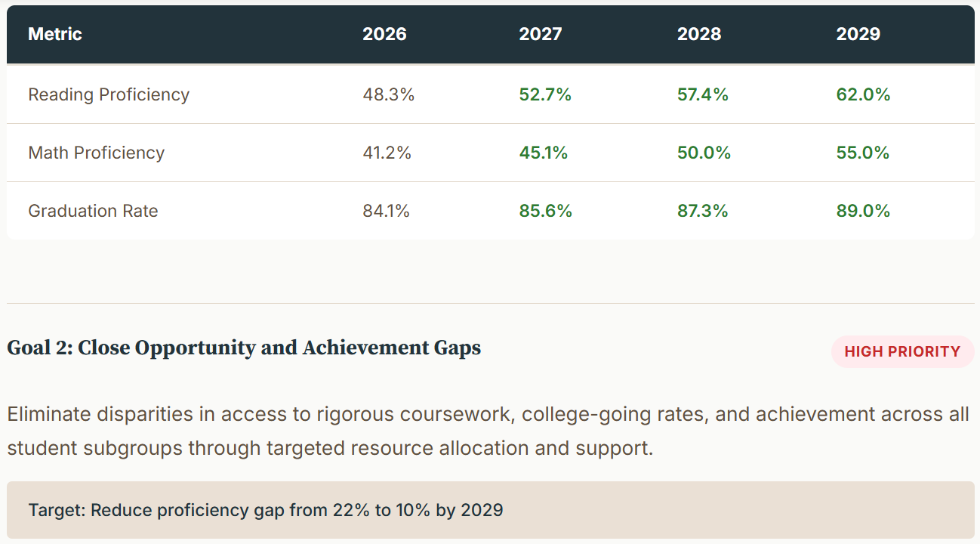
Task: Click the 2026 column header
Action: [384, 34]
